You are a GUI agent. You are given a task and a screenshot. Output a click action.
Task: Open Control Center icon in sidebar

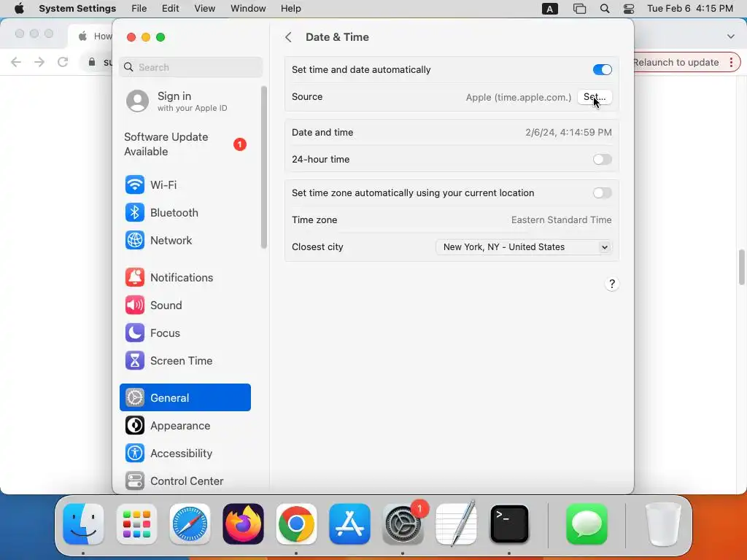[135, 481]
